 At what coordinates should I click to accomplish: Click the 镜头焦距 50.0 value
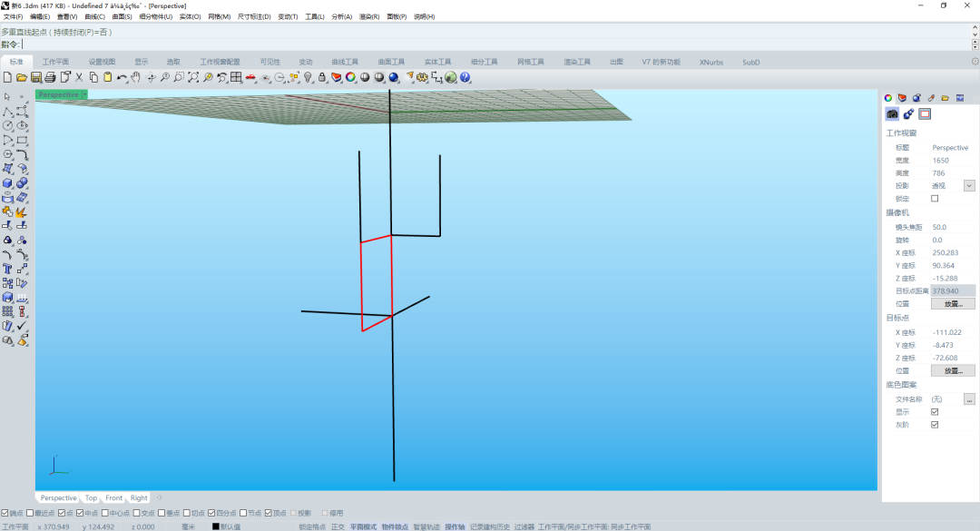[x=939, y=227]
